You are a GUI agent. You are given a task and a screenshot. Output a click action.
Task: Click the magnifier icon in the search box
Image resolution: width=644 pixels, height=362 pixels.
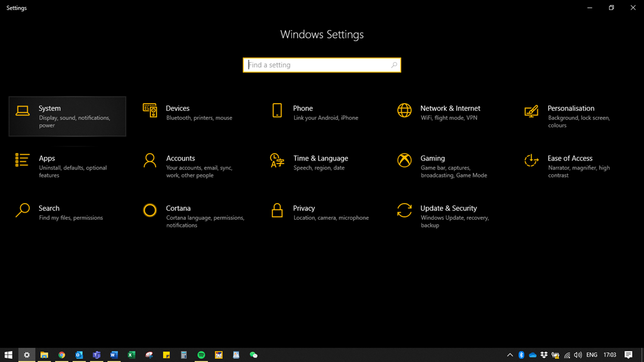[x=394, y=65]
